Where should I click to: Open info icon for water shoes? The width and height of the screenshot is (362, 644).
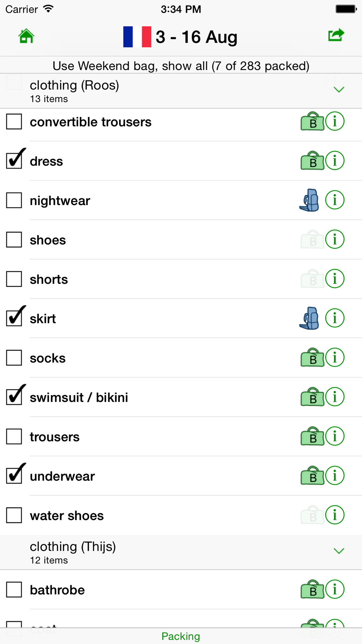tap(335, 515)
